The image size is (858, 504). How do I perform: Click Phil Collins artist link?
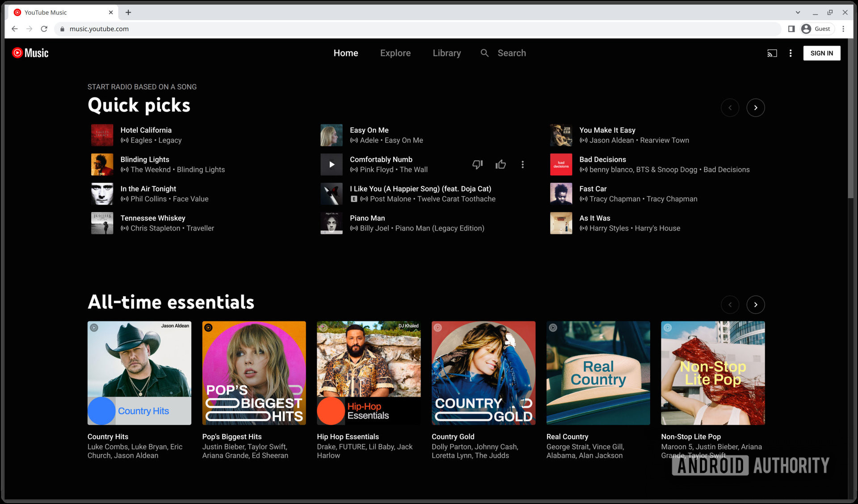[148, 199]
